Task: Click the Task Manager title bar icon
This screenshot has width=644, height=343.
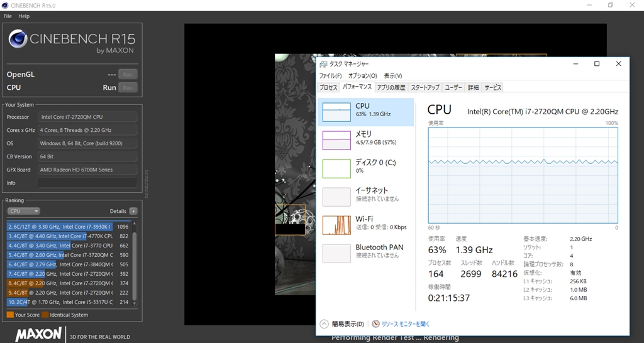Action: pos(323,64)
